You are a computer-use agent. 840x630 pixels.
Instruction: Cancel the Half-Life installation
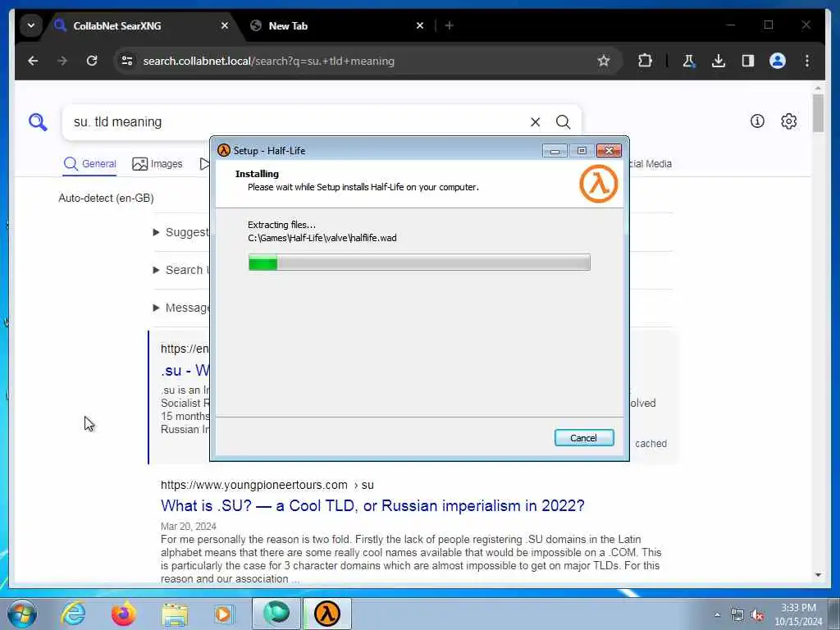click(x=584, y=438)
